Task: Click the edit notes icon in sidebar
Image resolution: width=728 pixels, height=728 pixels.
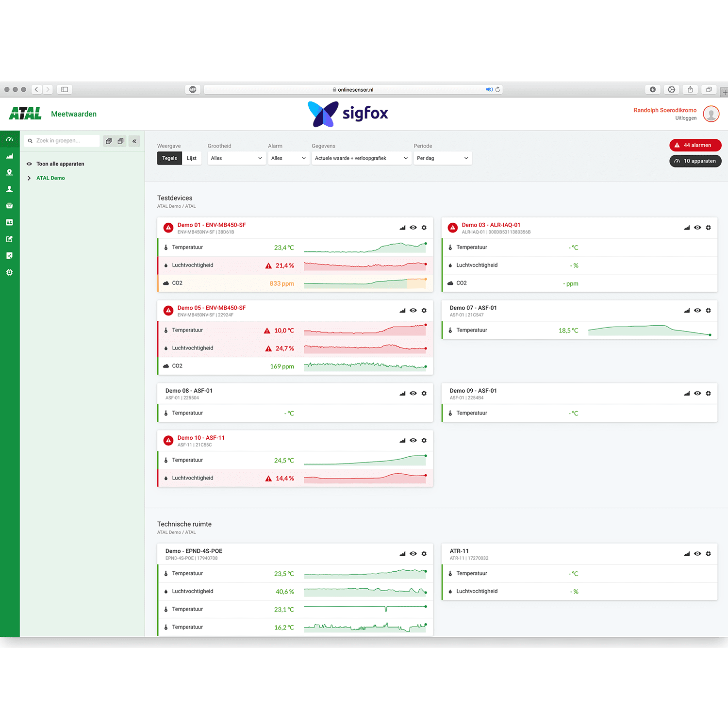Action: click(9, 239)
